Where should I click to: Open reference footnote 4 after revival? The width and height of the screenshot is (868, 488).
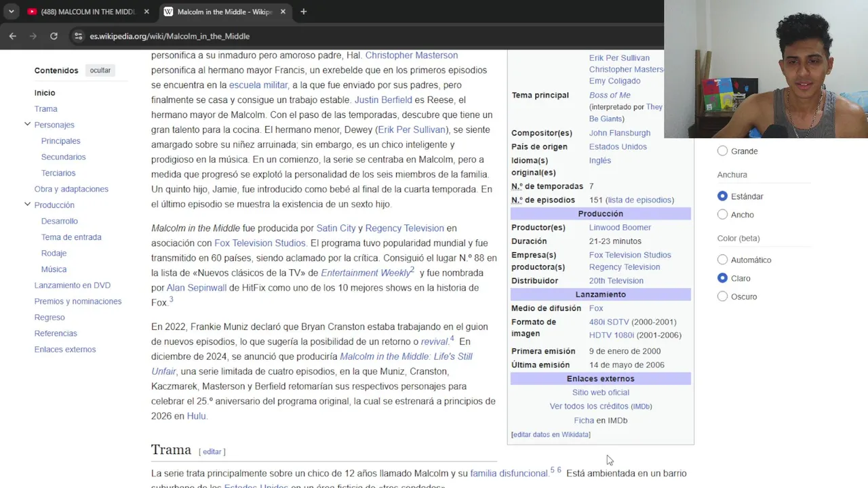(452, 339)
